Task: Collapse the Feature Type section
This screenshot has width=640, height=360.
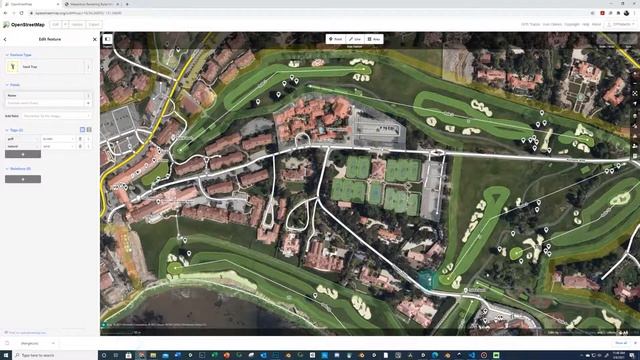Action: pyautogui.click(x=19, y=55)
